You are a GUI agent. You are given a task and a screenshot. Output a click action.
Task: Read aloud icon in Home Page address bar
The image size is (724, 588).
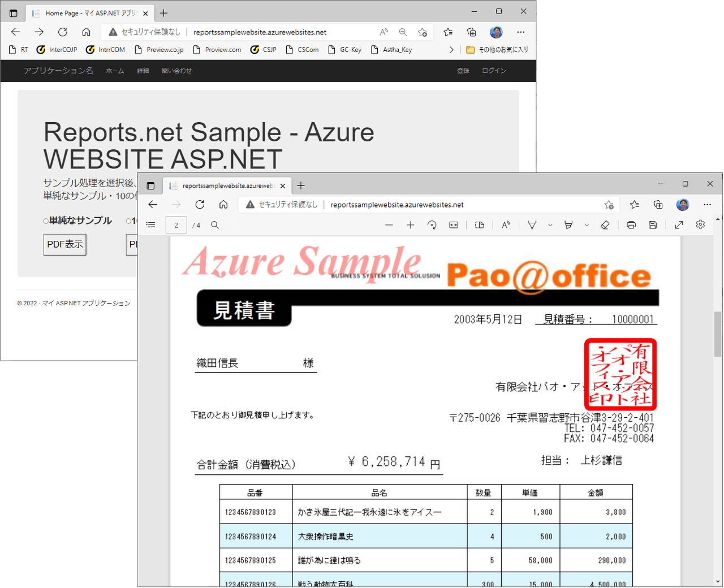click(x=384, y=32)
